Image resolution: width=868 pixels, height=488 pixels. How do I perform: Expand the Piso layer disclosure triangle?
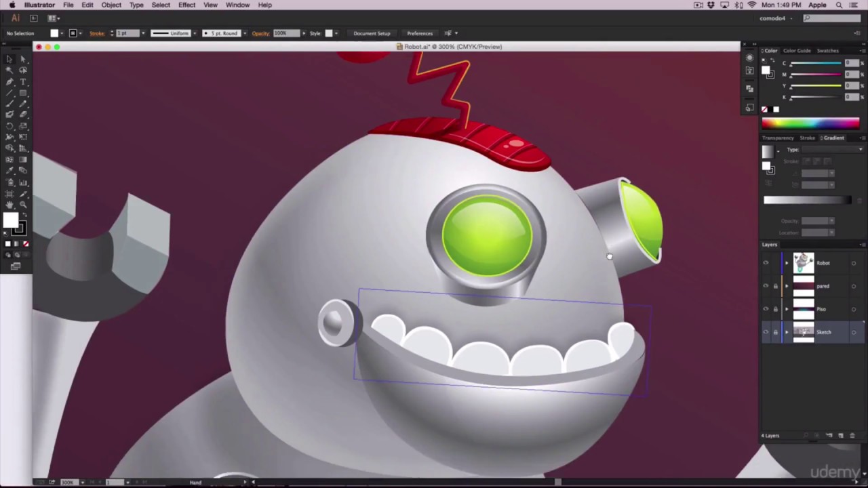point(787,309)
